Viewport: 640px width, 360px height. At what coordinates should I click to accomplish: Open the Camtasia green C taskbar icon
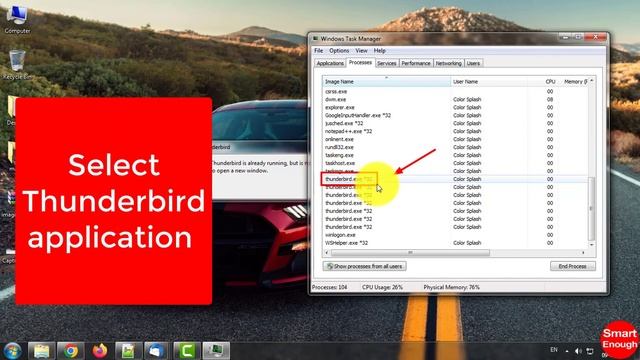187,351
